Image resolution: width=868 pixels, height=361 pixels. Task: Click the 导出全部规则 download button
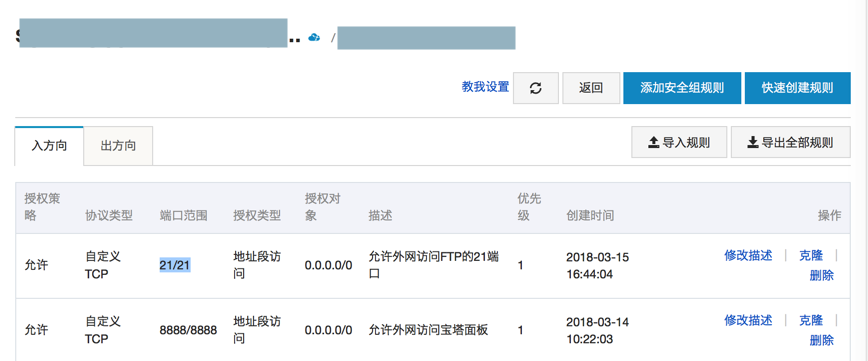coord(790,142)
